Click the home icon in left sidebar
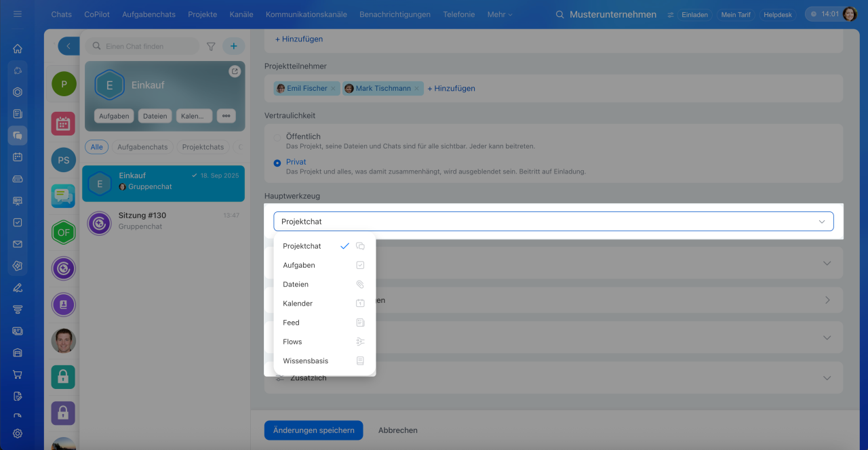This screenshot has height=450, width=868. pyautogui.click(x=18, y=49)
